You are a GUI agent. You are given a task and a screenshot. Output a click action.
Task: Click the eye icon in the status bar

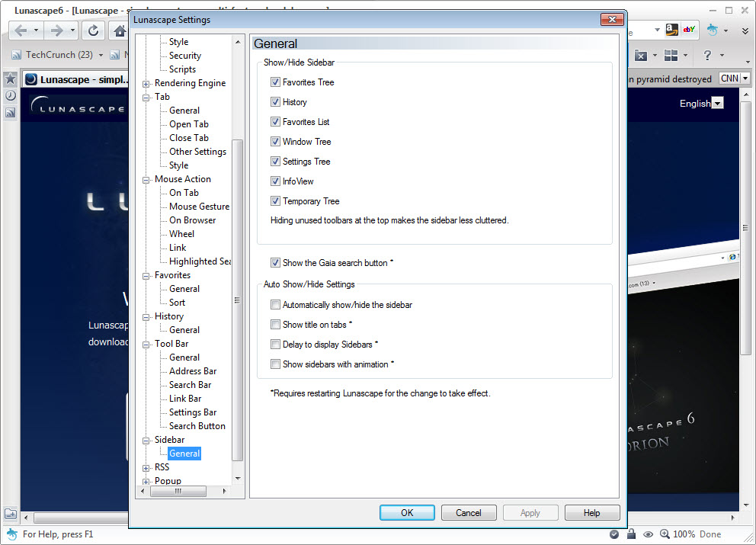tap(648, 534)
